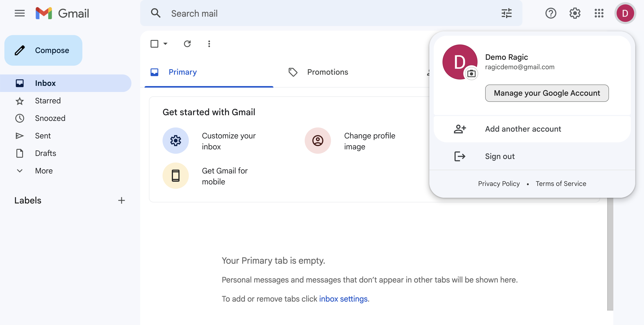Open Settings gear icon

(575, 13)
